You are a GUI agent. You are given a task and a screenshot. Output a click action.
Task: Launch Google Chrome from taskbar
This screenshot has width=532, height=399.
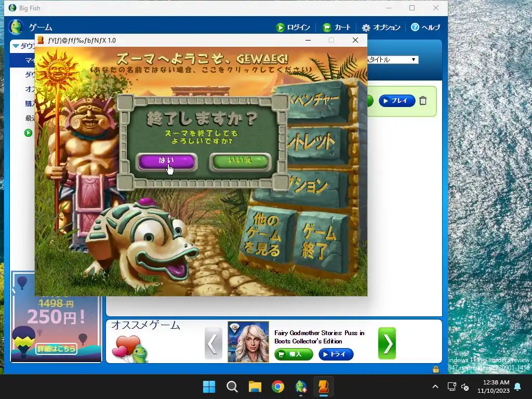(x=278, y=387)
